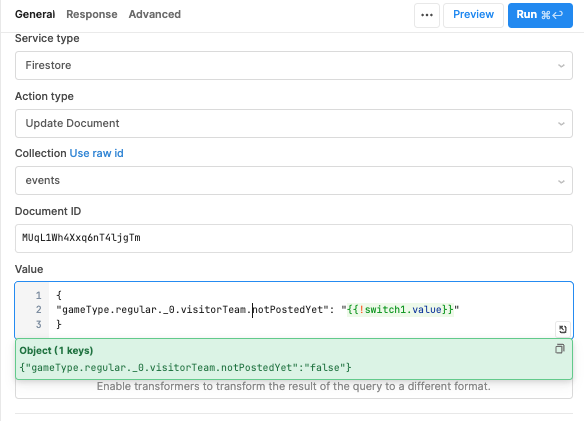Click the copy icon in the result preview
Image resolution: width=584 pixels, height=421 pixels.
559,349
